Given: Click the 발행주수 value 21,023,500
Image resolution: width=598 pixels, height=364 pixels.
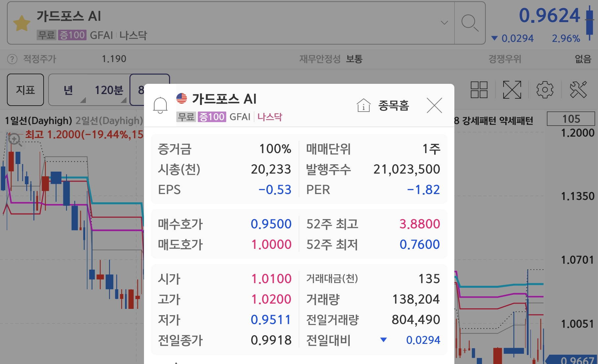Looking at the screenshot, I should [407, 169].
